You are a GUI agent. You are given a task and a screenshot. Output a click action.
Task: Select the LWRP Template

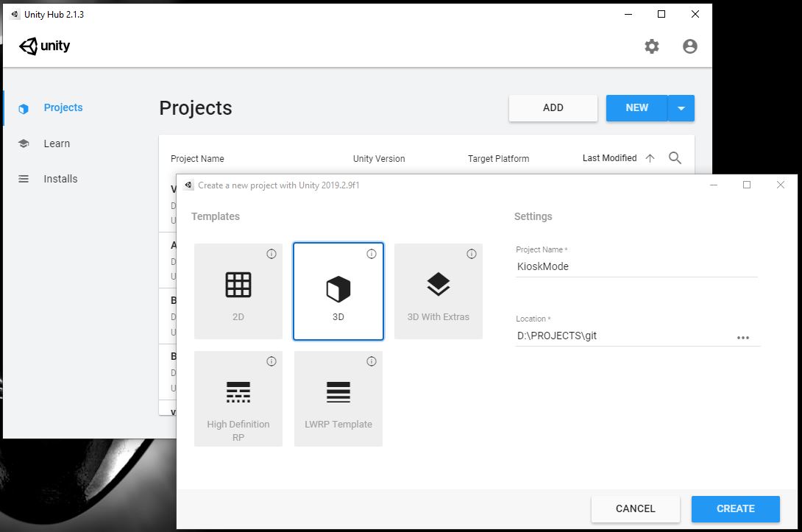(x=338, y=399)
